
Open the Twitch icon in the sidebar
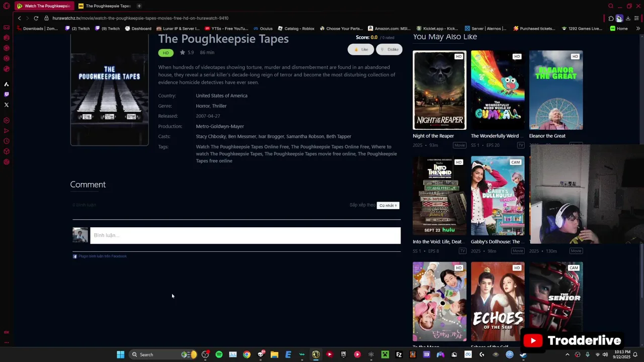7,94
